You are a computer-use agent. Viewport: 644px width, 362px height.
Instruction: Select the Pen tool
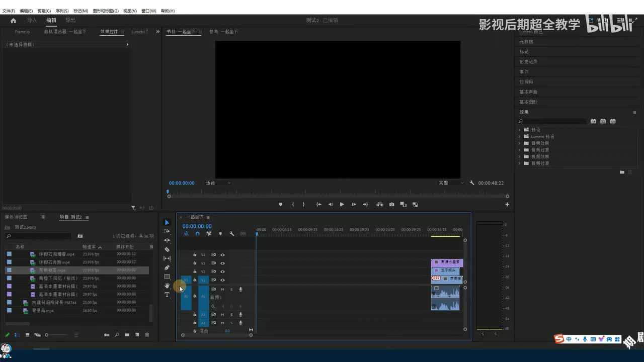tap(167, 267)
